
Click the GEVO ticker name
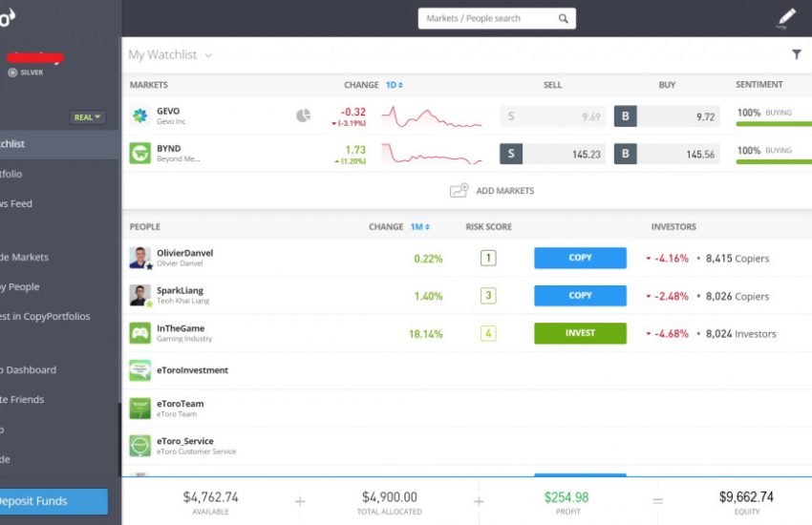tap(168, 112)
